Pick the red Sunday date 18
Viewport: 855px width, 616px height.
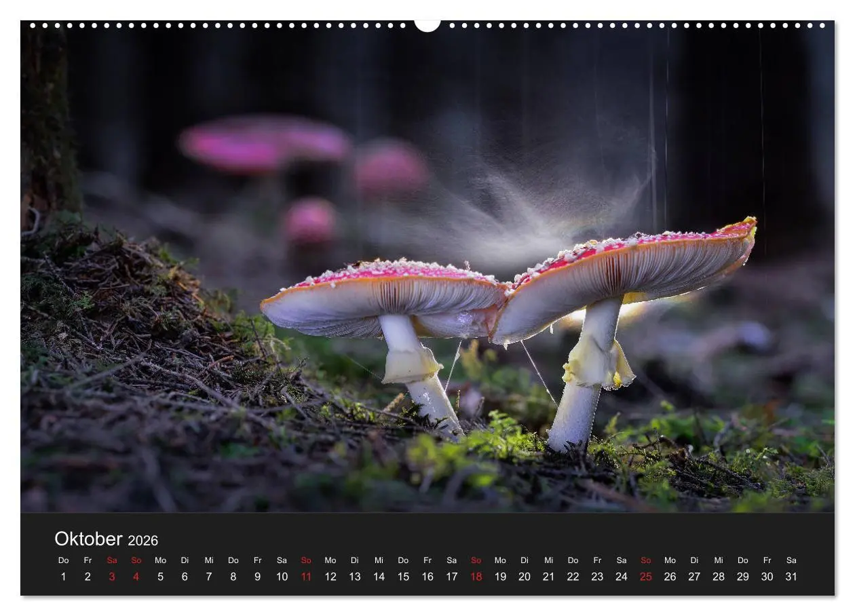(476, 577)
